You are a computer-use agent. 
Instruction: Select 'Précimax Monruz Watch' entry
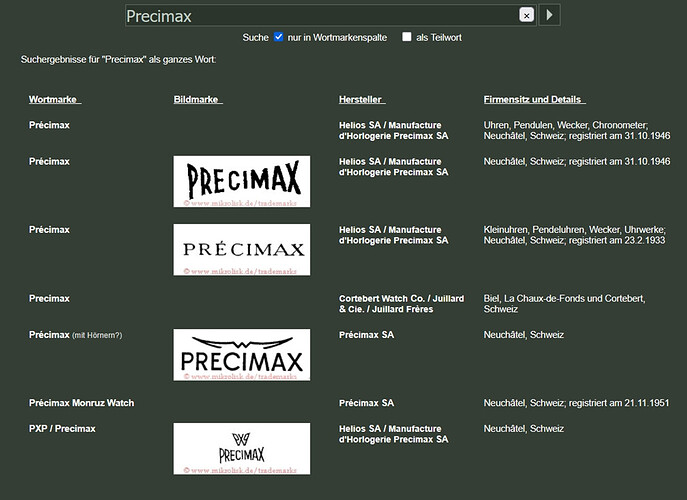pyautogui.click(x=81, y=403)
